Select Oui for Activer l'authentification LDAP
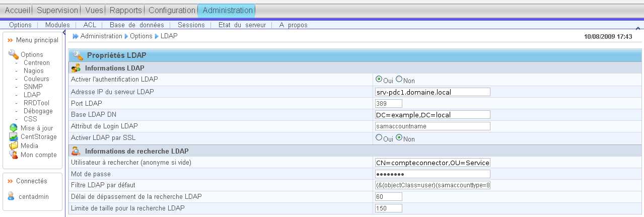The width and height of the screenshot is (644, 217). pos(379,79)
